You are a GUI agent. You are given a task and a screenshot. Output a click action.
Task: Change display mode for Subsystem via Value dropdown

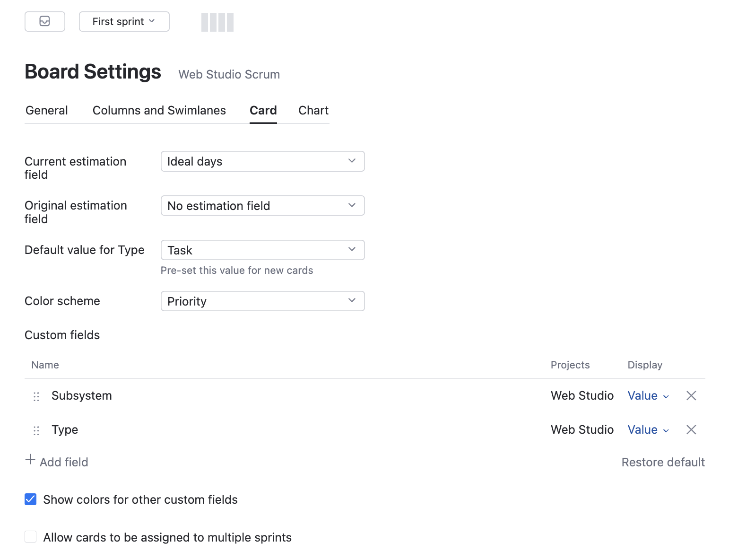648,395
